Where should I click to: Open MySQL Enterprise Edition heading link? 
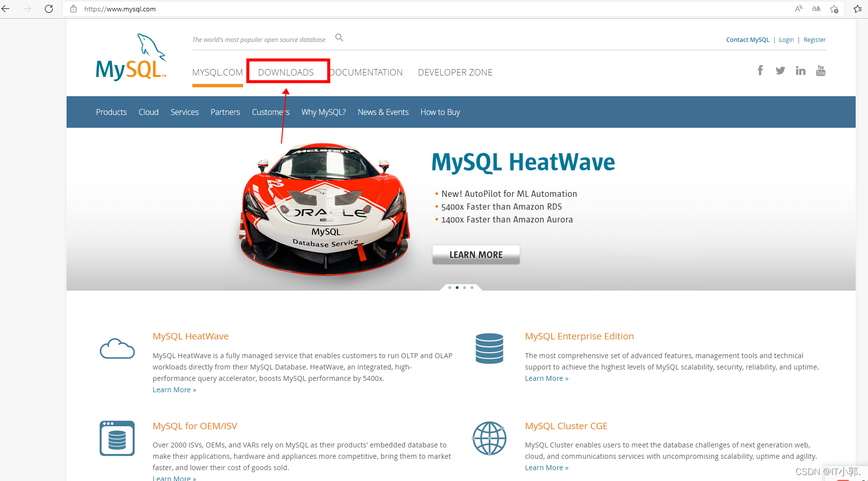579,336
